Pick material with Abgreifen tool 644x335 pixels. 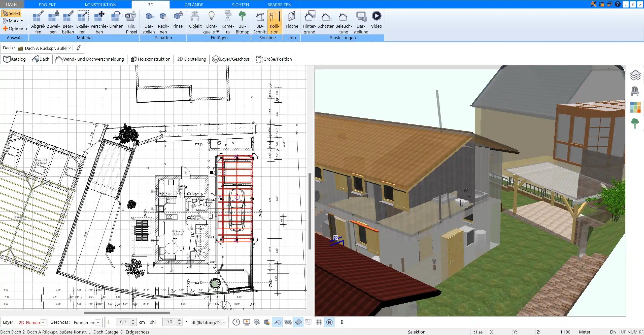(x=38, y=22)
